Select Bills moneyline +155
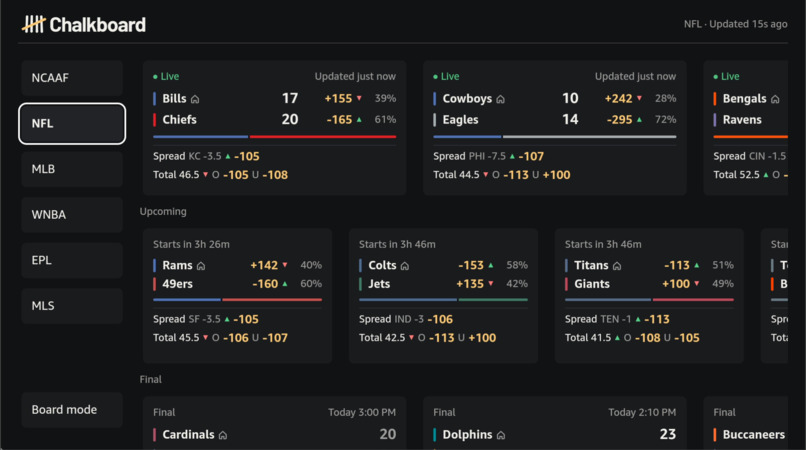Viewport: 806px width, 450px height. [338, 98]
